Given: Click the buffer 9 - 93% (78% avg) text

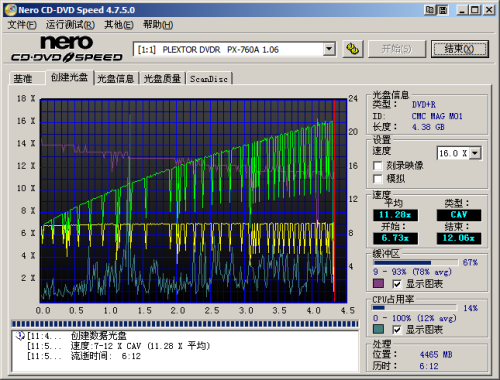Looking at the screenshot, I should coord(412,272).
